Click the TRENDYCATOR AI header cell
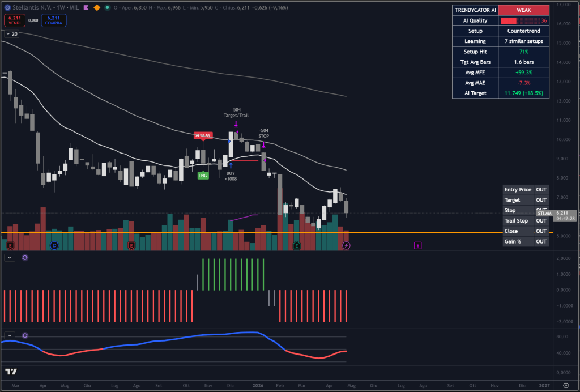The width and height of the screenshot is (580, 392). (x=475, y=10)
